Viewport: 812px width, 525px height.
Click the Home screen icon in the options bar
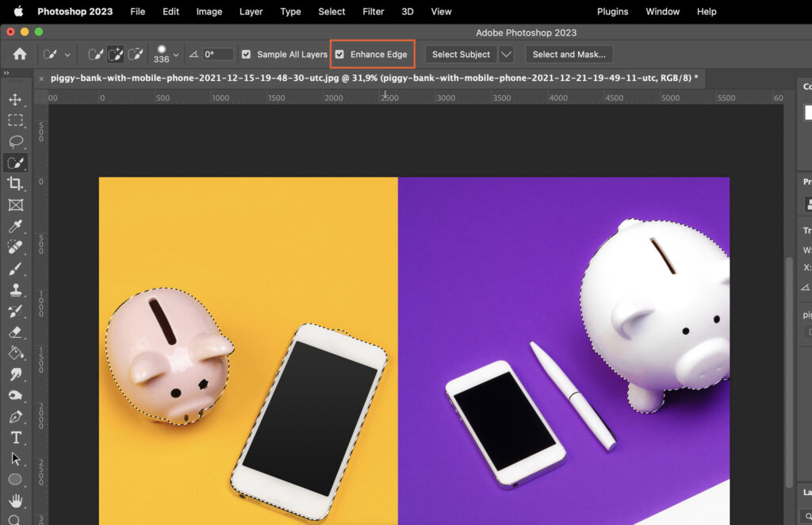[18, 54]
